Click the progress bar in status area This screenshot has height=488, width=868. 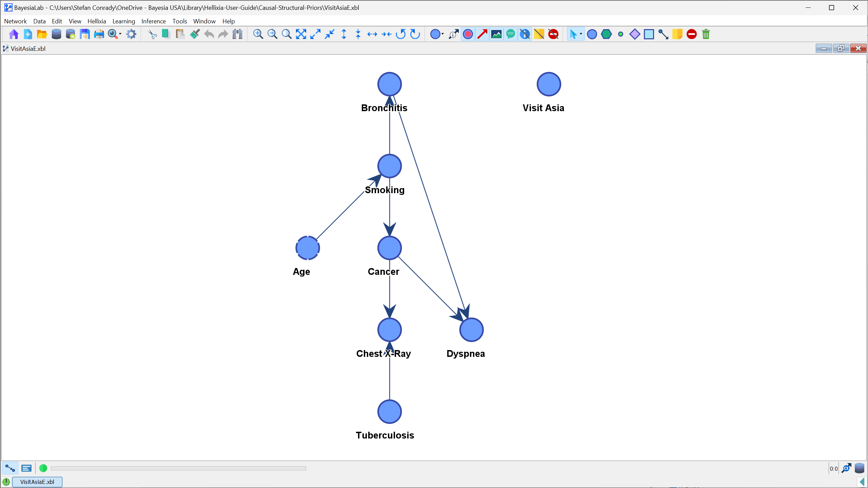pos(178,468)
